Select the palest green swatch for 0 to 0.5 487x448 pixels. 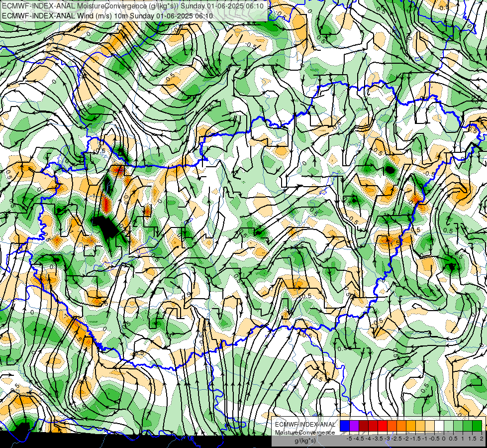coord(449,426)
